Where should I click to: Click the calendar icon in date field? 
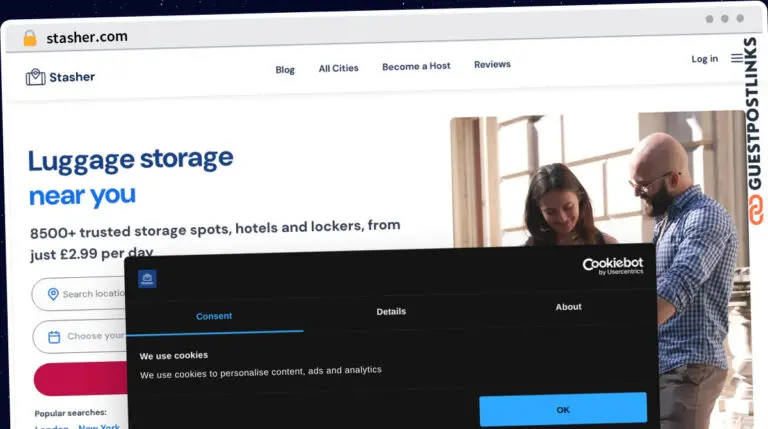(x=54, y=336)
